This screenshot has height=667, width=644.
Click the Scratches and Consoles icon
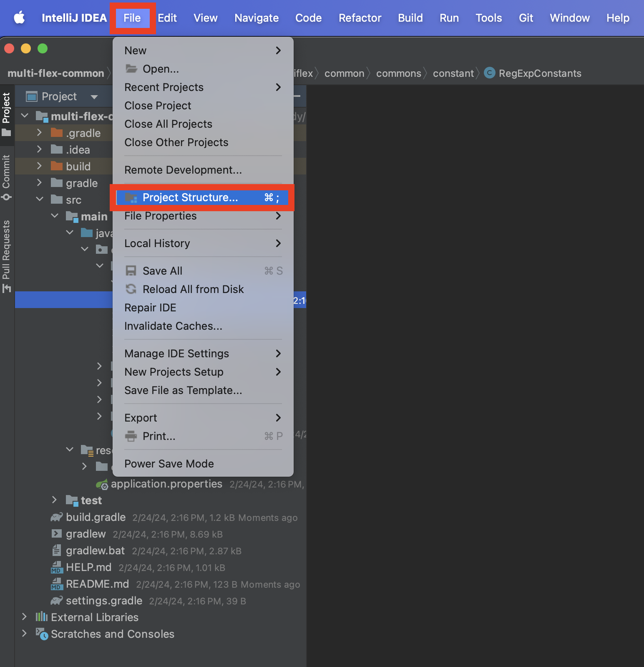tap(42, 634)
